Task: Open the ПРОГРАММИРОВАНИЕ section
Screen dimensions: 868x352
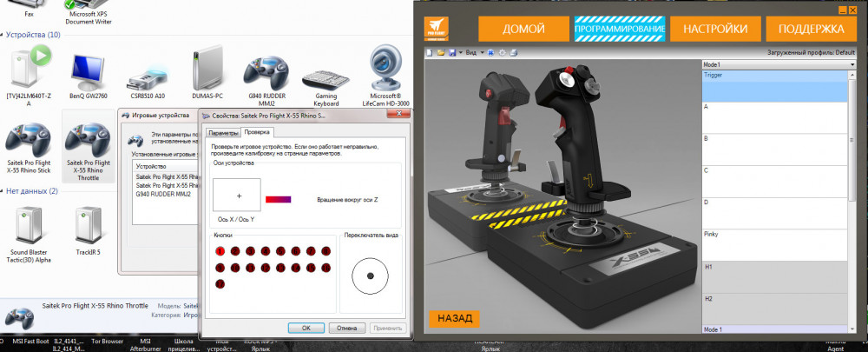Action: 620,29
